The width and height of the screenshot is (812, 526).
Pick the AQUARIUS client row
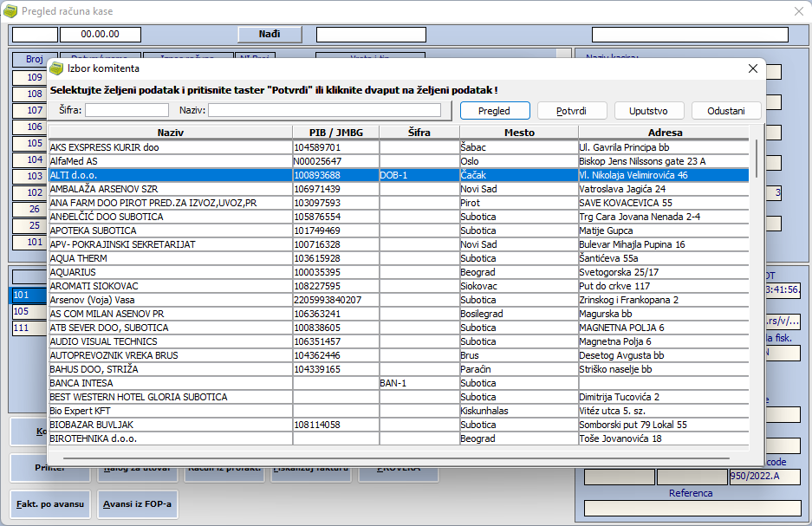click(x=170, y=272)
